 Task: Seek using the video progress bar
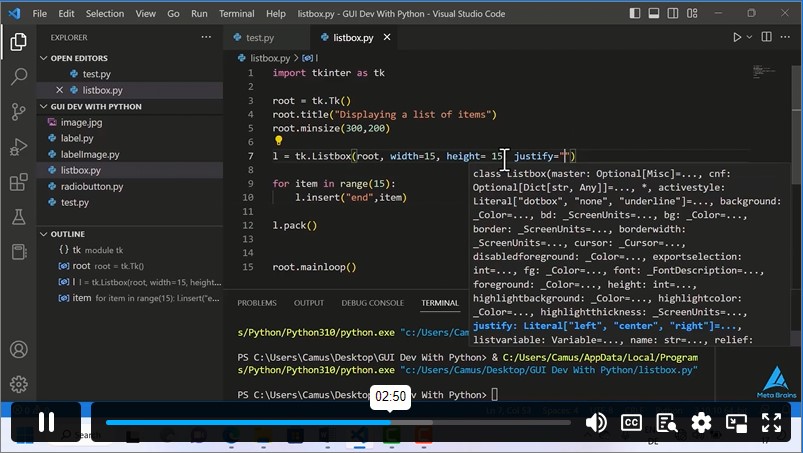point(338,423)
